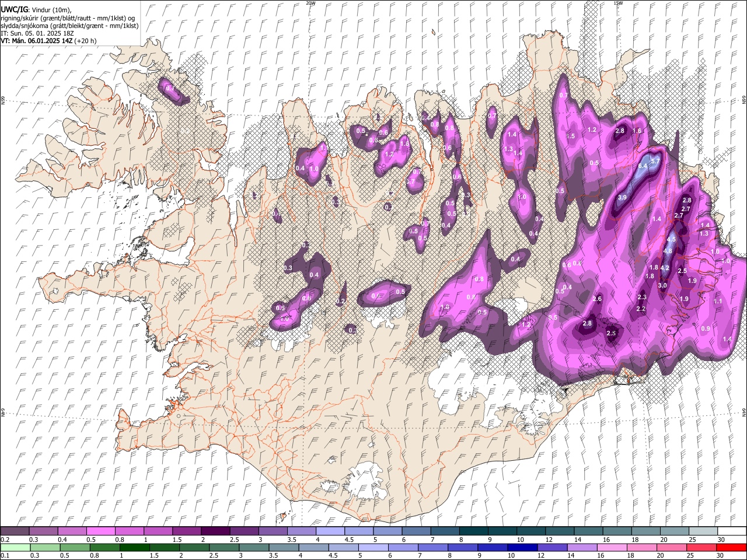The image size is (747, 560).
Task: Click the upper legend row label '3.5'
Action: tap(292, 540)
